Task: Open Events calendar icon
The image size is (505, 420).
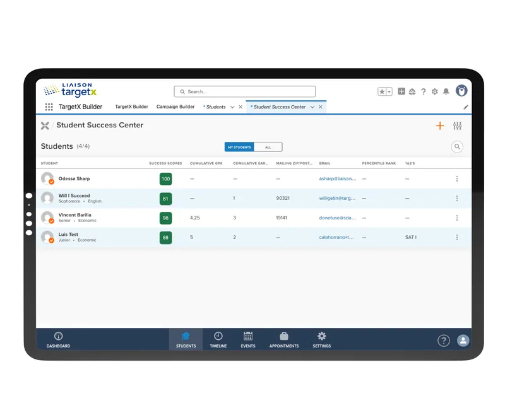Action: click(248, 336)
